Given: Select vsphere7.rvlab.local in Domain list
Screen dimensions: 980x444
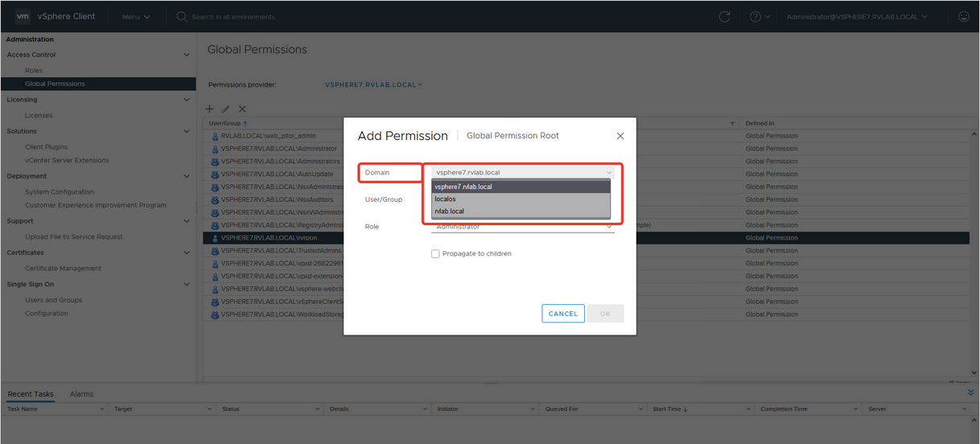Looking at the screenshot, I should pyautogui.click(x=521, y=187).
